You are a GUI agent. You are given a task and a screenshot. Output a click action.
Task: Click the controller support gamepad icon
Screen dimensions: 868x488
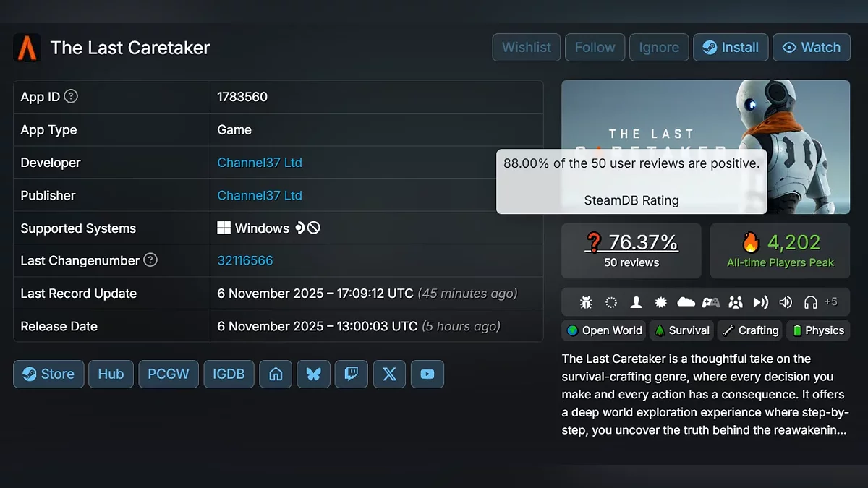(x=711, y=302)
